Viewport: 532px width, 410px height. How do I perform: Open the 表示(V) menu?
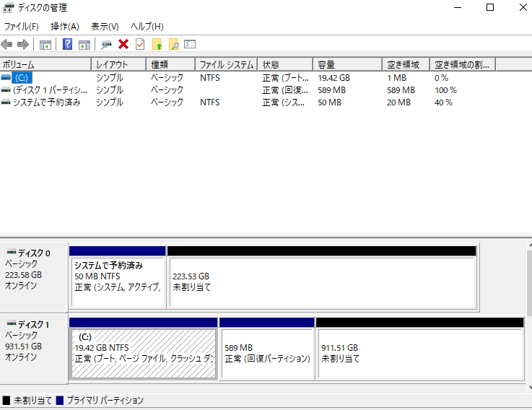(x=105, y=27)
